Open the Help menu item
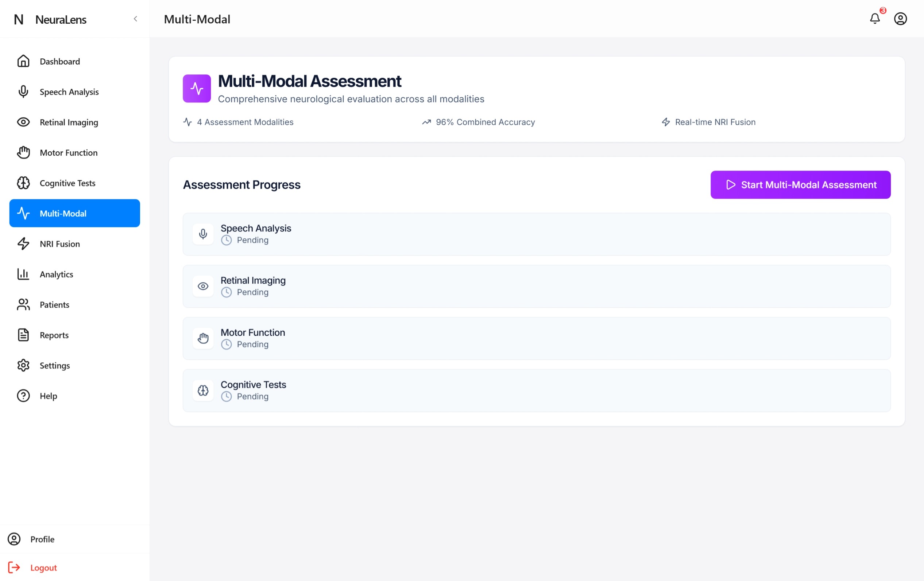 (49, 396)
